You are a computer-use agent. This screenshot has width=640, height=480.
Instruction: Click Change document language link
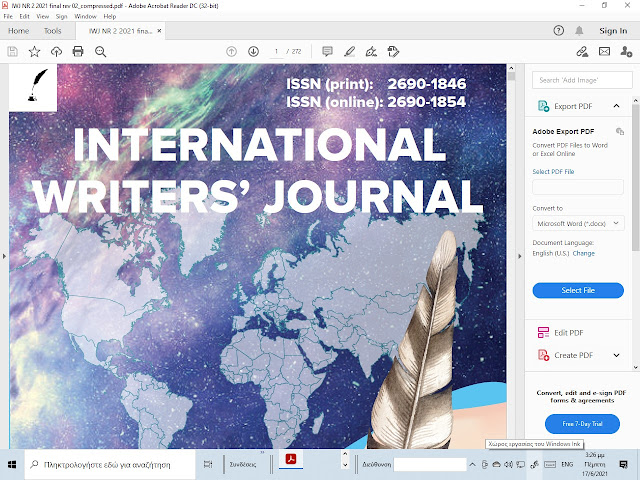pyautogui.click(x=584, y=253)
